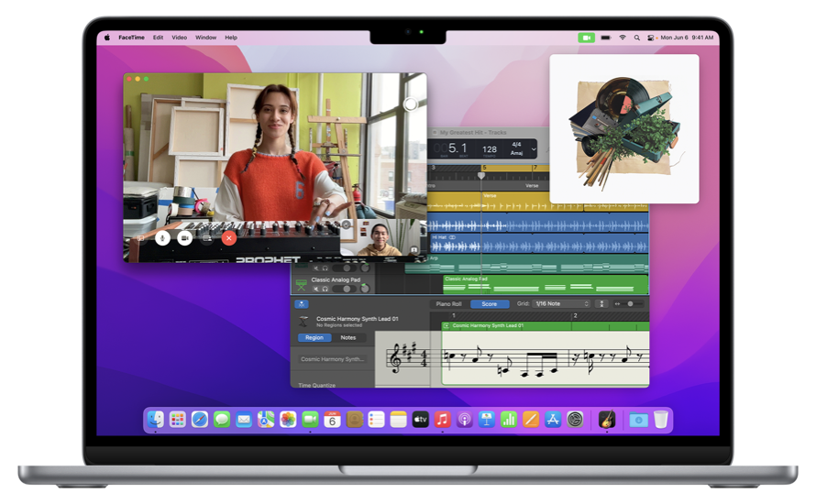Open Photos from the Dock
The width and height of the screenshot is (816, 504).
point(288,419)
